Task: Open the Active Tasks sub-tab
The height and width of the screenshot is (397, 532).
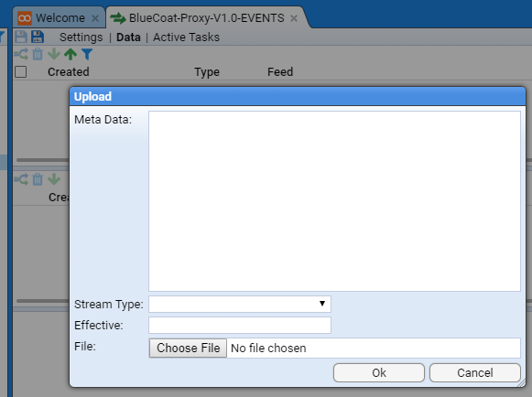Action: pyautogui.click(x=186, y=37)
